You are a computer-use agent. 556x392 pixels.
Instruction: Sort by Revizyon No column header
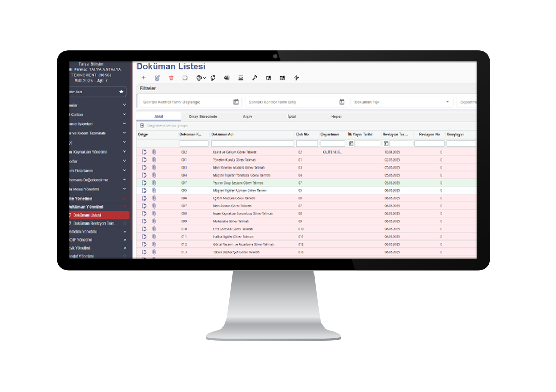click(x=429, y=134)
